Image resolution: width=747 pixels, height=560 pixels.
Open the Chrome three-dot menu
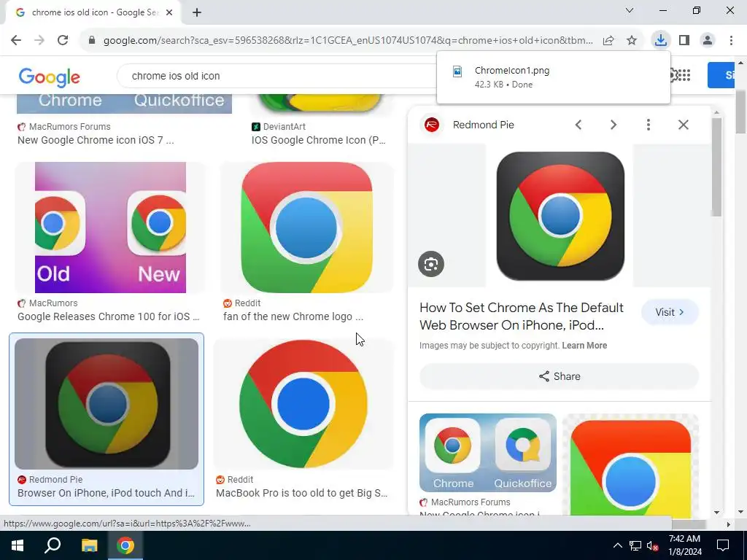click(731, 41)
